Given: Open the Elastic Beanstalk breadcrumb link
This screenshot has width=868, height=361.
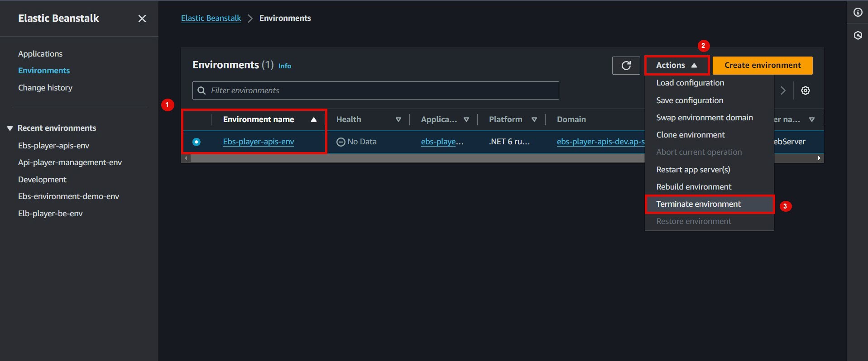Looking at the screenshot, I should point(211,18).
